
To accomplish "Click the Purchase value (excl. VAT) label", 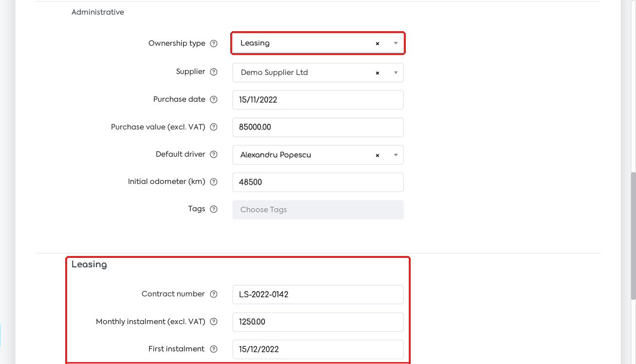I will coord(158,127).
